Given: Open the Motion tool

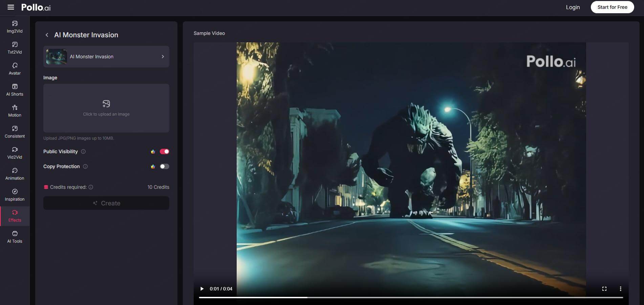Looking at the screenshot, I should 15,111.
